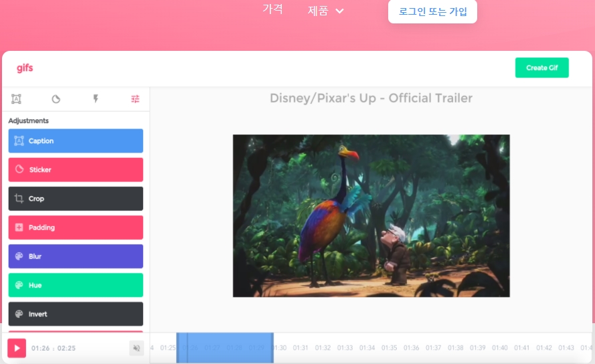Click the blue selected timeline range

coord(225,348)
